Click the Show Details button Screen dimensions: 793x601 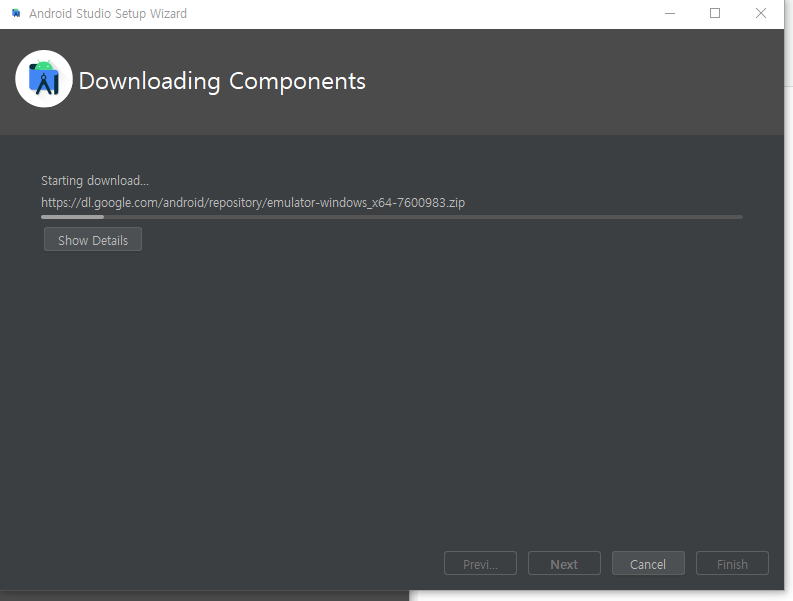pyautogui.click(x=93, y=239)
